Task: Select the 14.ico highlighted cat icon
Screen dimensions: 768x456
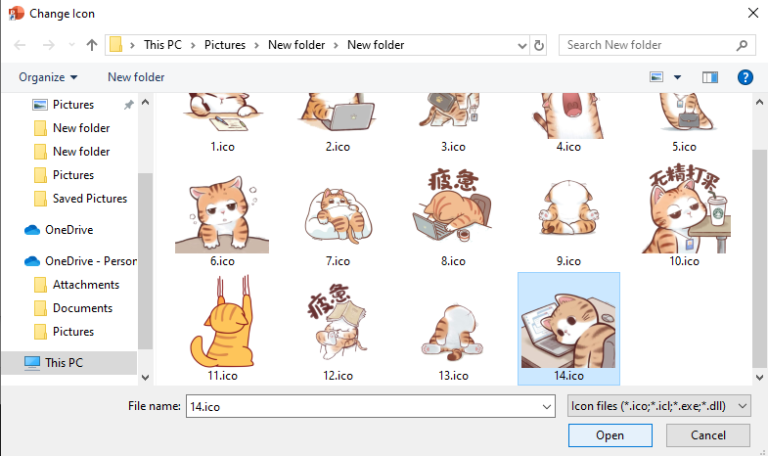Action: click(x=568, y=328)
